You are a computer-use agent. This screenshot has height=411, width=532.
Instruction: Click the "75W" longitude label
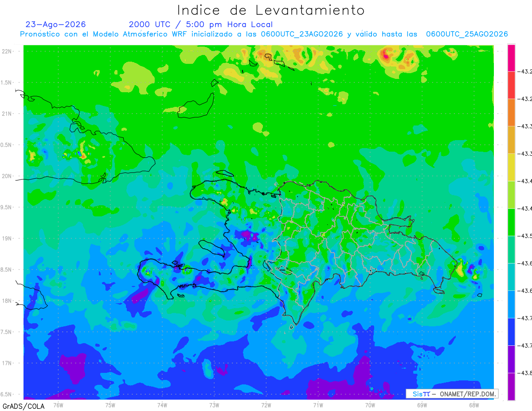(x=110, y=405)
